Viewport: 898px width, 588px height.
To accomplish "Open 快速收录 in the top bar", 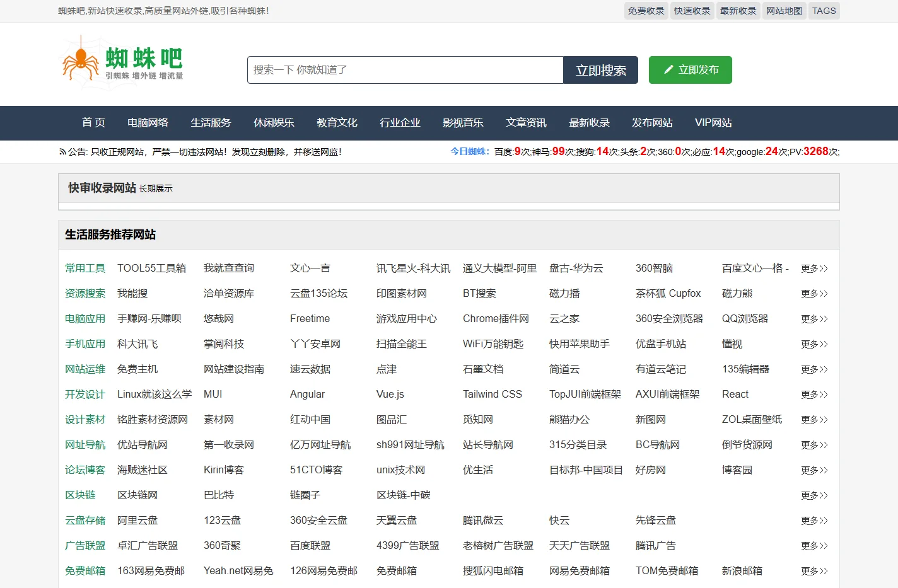I will [692, 11].
